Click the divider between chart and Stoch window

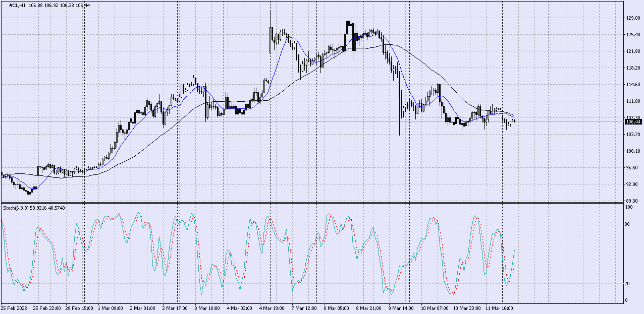tap(312, 203)
